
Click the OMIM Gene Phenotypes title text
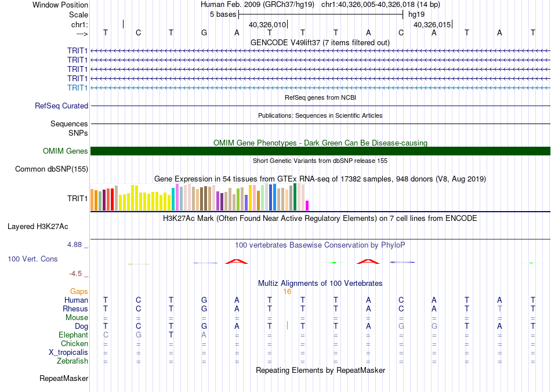click(x=321, y=143)
